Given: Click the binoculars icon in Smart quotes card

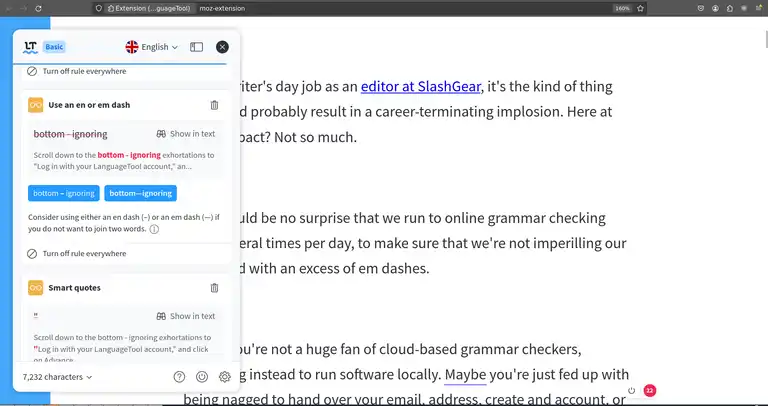Looking at the screenshot, I should pyautogui.click(x=161, y=316).
